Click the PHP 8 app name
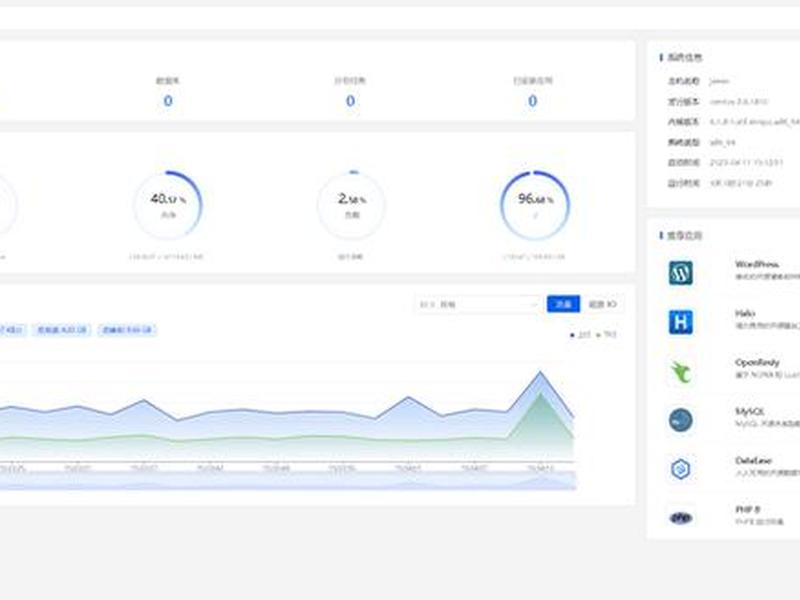Viewport: 800px width, 600px height. 747,509
